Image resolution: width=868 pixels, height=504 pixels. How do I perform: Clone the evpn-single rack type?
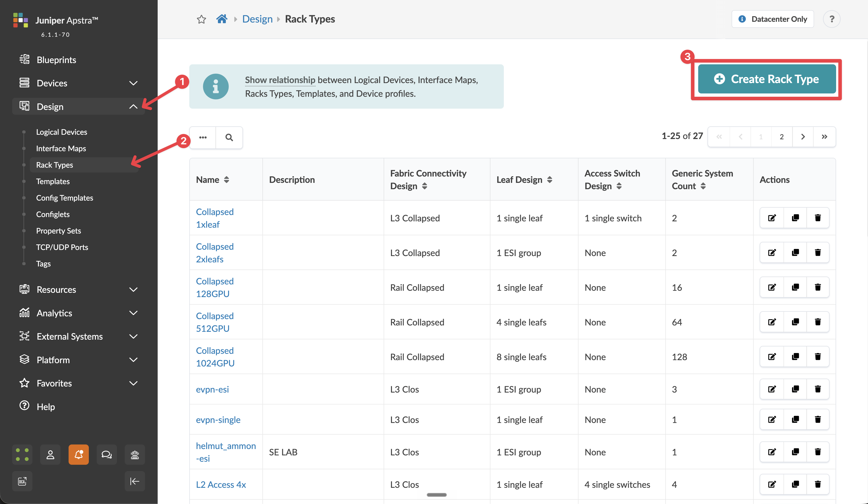(795, 419)
